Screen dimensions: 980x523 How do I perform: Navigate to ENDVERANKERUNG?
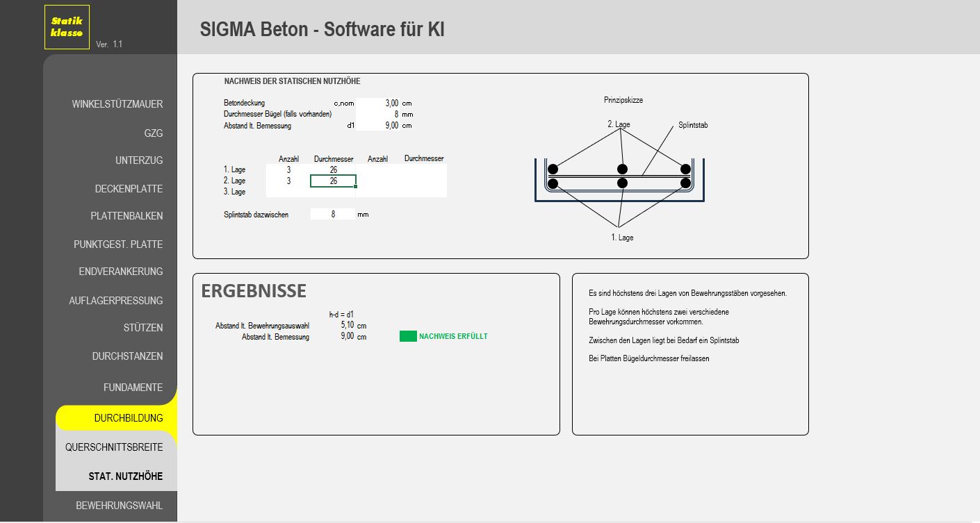[x=120, y=272]
